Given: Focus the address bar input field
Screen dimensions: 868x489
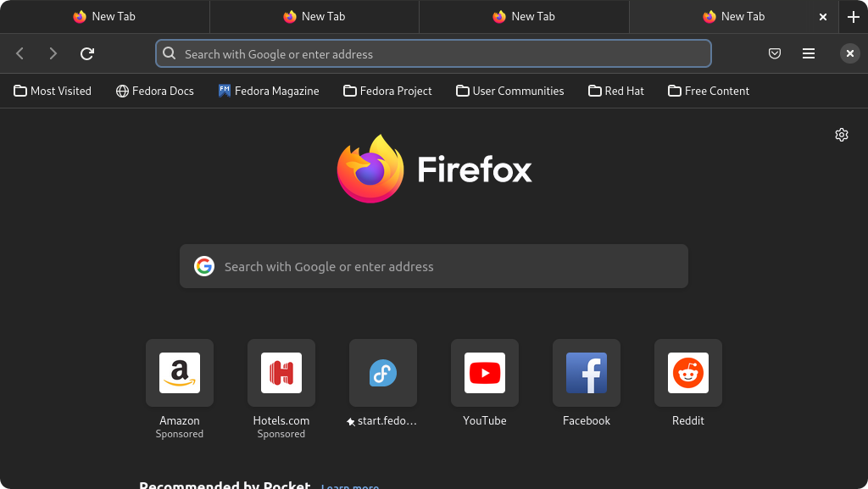Looking at the screenshot, I should click(433, 53).
